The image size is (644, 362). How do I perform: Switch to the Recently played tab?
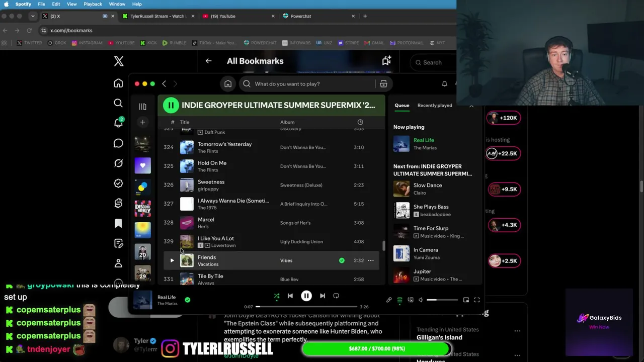(x=435, y=106)
